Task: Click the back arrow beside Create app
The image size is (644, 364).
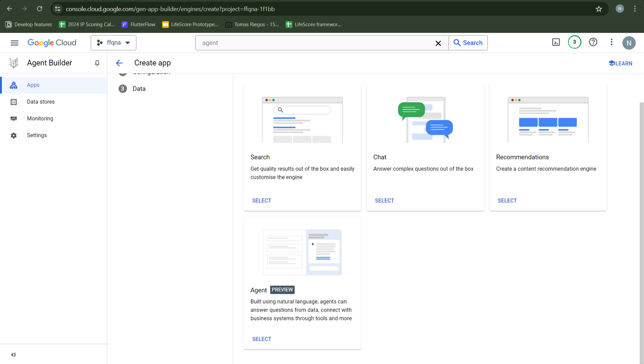Action: pyautogui.click(x=119, y=63)
